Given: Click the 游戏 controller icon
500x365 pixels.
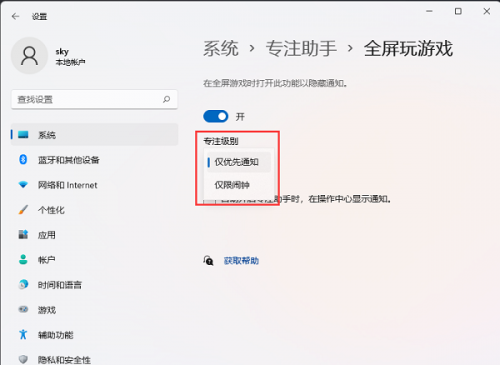Looking at the screenshot, I should pyautogui.click(x=23, y=309).
